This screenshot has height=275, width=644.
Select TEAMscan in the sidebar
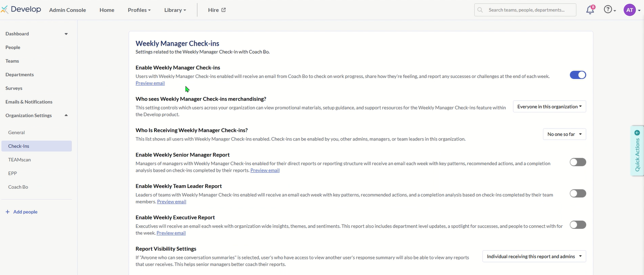pyautogui.click(x=19, y=160)
